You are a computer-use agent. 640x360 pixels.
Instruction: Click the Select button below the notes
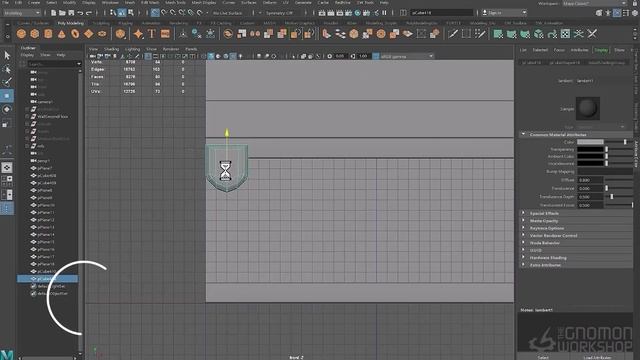pos(543,357)
